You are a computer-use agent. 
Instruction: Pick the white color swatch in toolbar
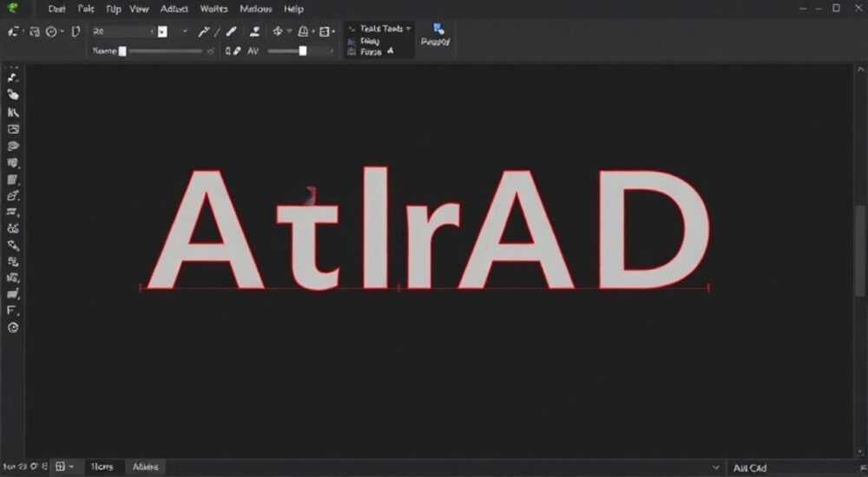pyautogui.click(x=162, y=31)
